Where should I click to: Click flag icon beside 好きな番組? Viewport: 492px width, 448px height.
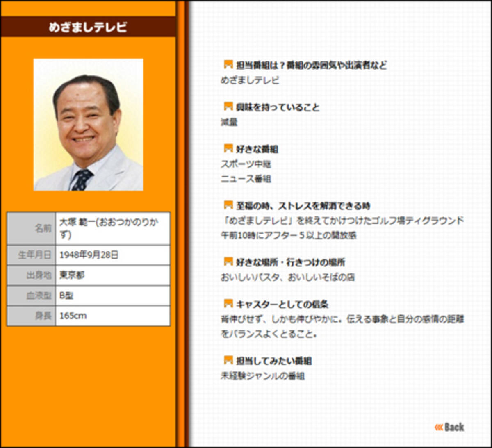point(228,148)
